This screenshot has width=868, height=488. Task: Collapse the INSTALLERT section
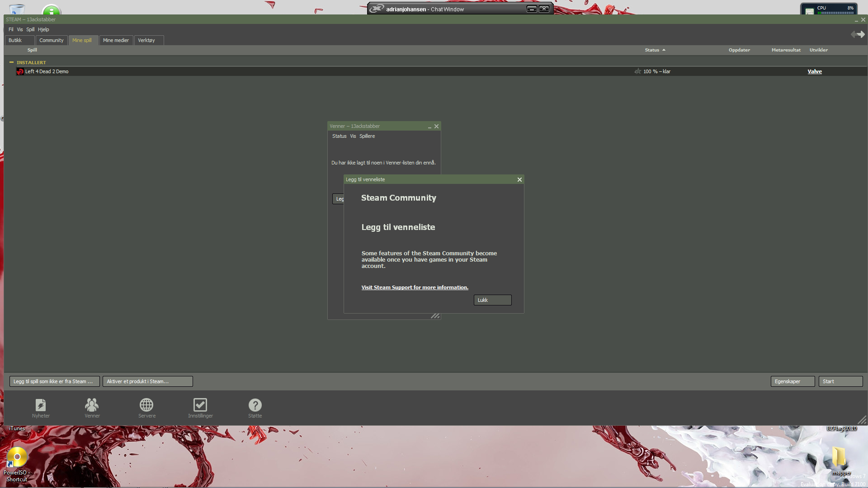(x=11, y=62)
